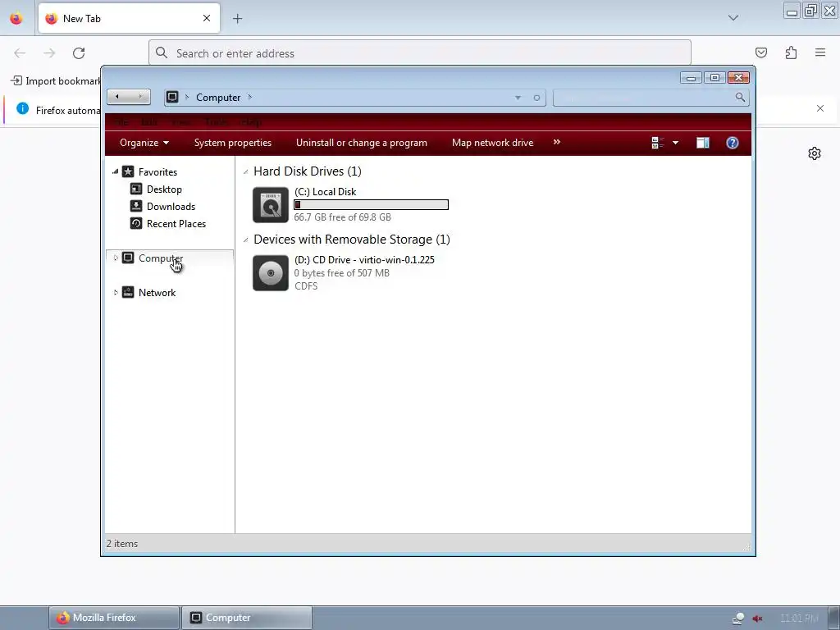
Task: Open Desktop in Favorites
Action: tap(164, 189)
